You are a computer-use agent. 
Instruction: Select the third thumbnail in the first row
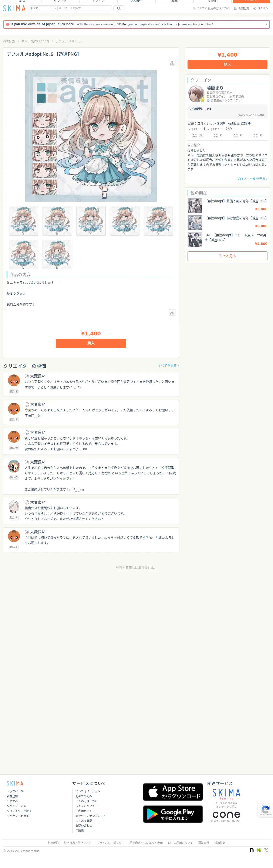click(x=91, y=221)
